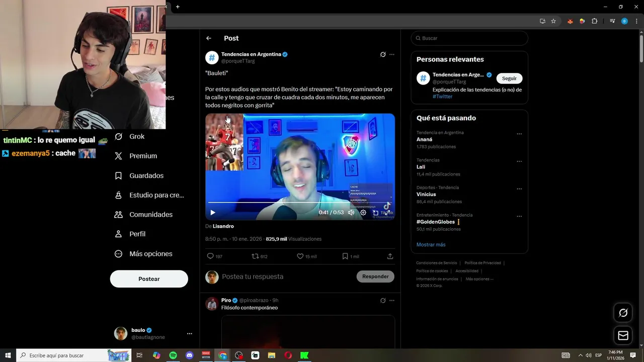This screenshot has width=644, height=362.
Task: Enter fullscreen on the video
Action: [387, 213]
